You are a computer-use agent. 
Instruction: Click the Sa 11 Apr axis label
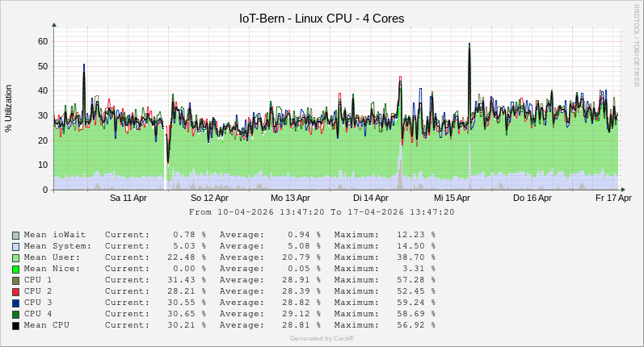point(128,198)
